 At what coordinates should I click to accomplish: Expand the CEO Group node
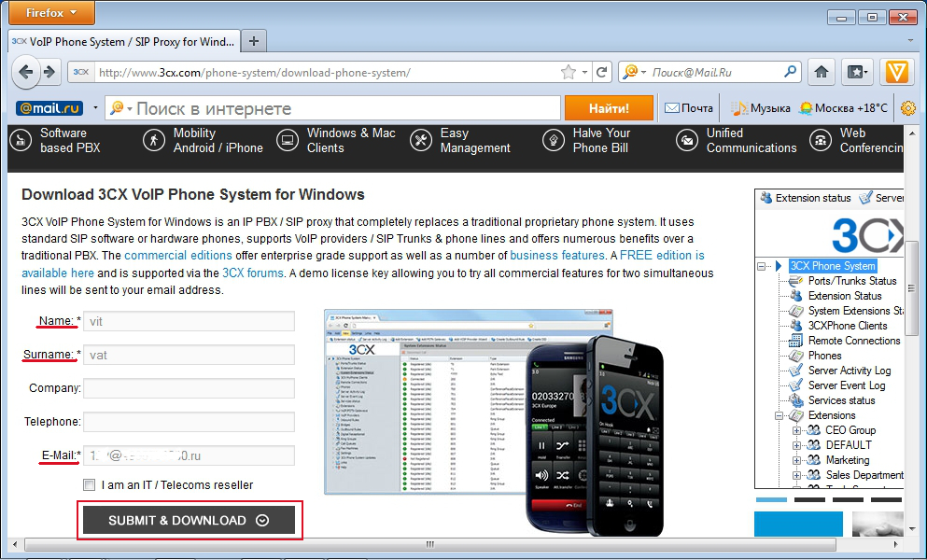797,430
